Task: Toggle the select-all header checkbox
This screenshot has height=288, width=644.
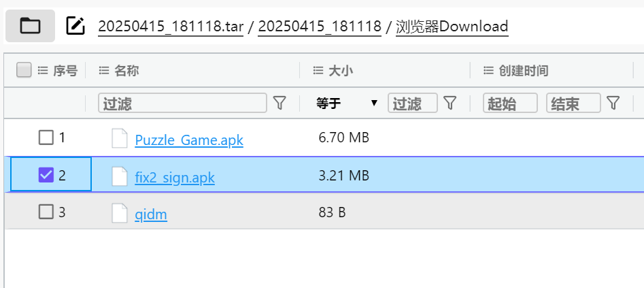Action: coord(24,70)
